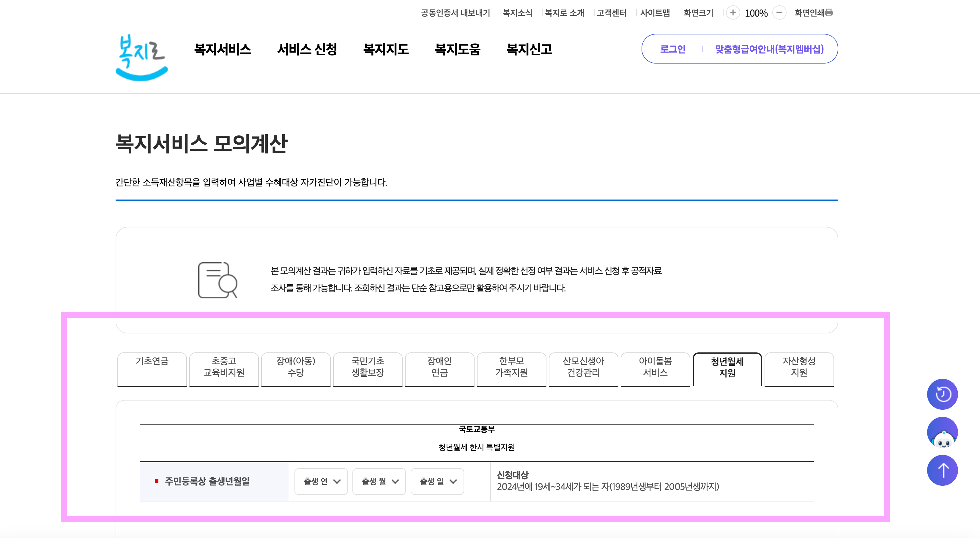
Task: Click the document search notice icon
Action: pos(218,280)
